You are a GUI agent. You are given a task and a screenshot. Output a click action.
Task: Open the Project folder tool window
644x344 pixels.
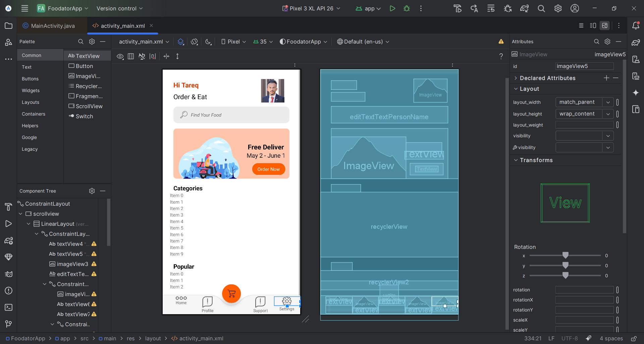(x=9, y=26)
